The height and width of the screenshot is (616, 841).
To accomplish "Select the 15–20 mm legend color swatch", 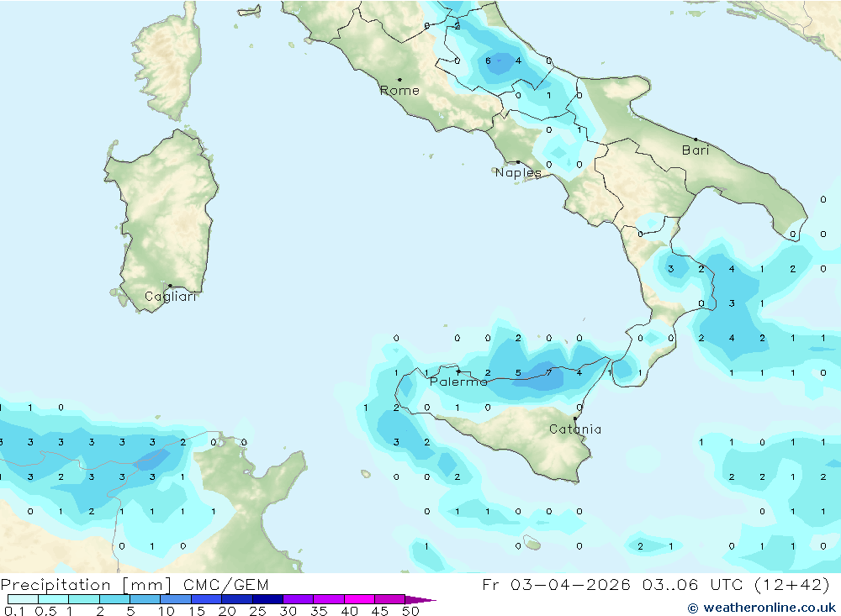I will point(206,599).
